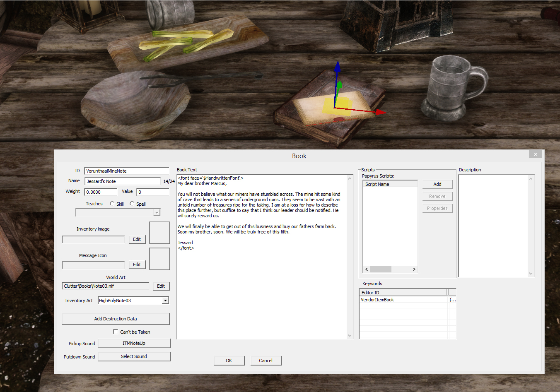Click the Inventory image preview box
Screen dimensions: 560x392
(159, 233)
